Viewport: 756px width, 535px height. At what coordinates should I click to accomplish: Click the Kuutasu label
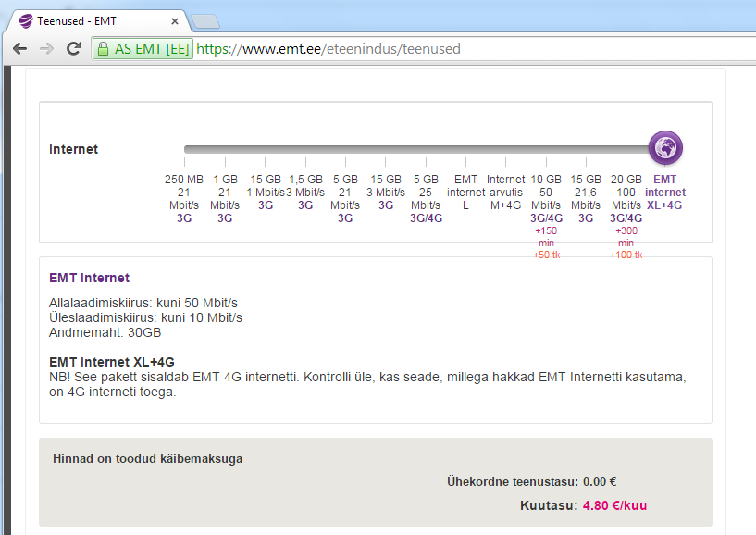549,505
